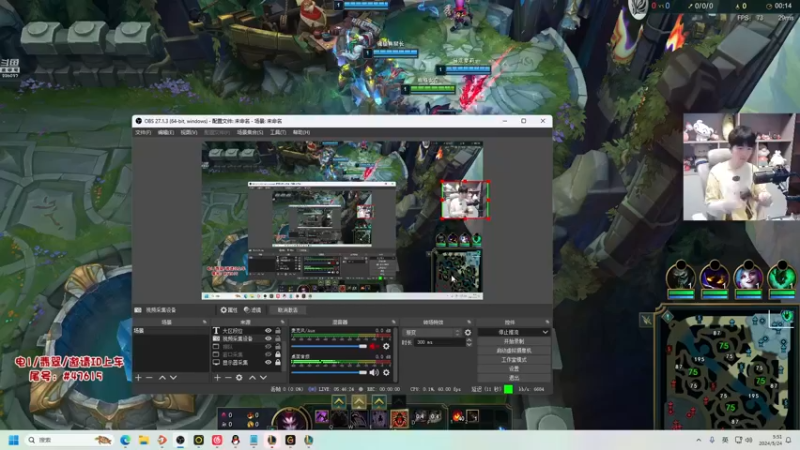This screenshot has height=450, width=800.
Task: Click Windows taskbar search box
Action: 69,440
